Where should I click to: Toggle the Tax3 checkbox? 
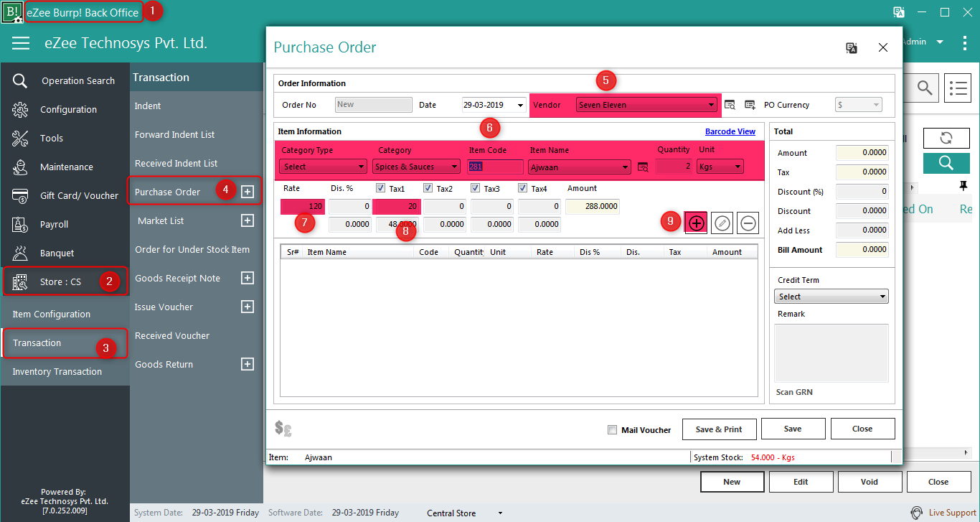coord(476,188)
